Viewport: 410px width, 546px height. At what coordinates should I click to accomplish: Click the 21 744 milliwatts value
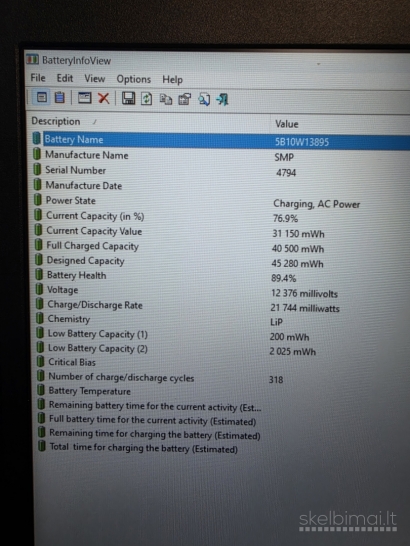(305, 308)
